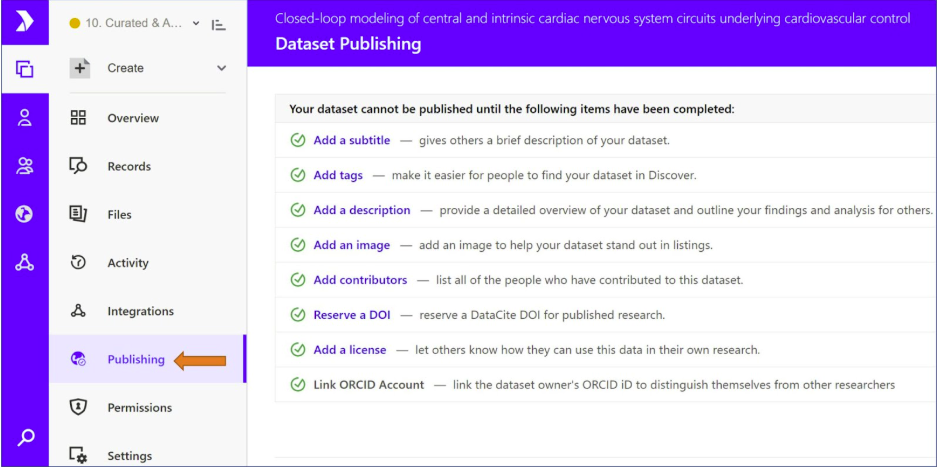Click the Dataset Publishing heading
Image resolution: width=939 pixels, height=468 pixels.
click(x=348, y=44)
